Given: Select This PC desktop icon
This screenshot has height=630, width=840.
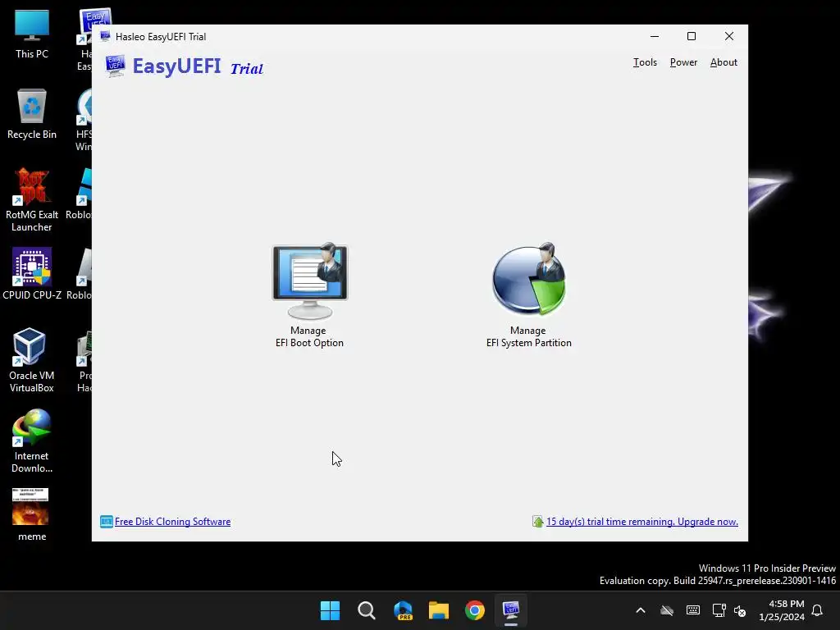Looking at the screenshot, I should (x=32, y=34).
